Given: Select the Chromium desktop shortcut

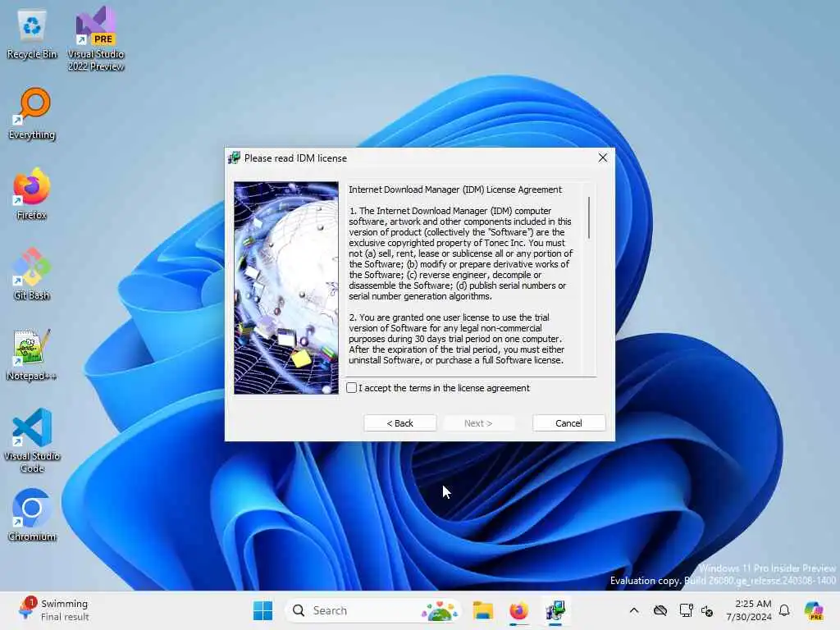Looking at the screenshot, I should [32, 515].
